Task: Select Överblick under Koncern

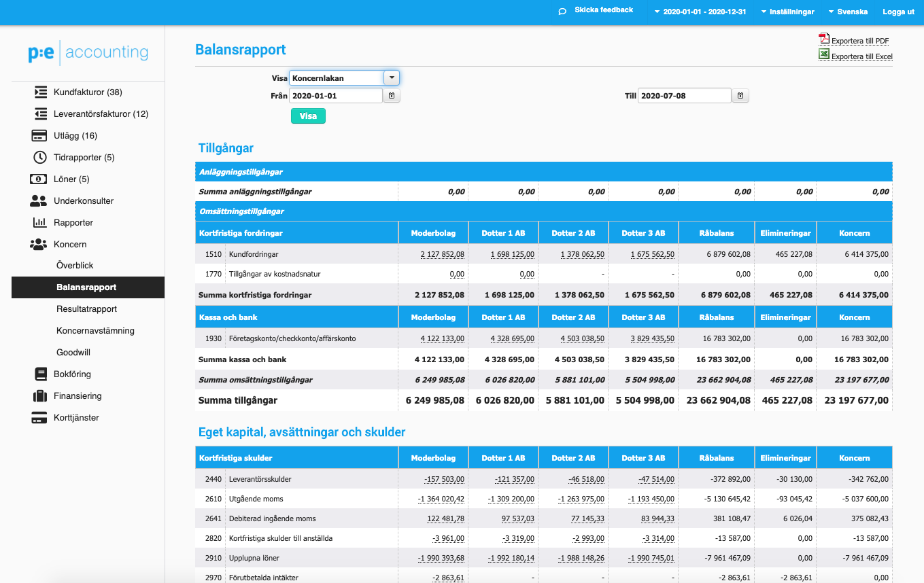Action: (75, 266)
